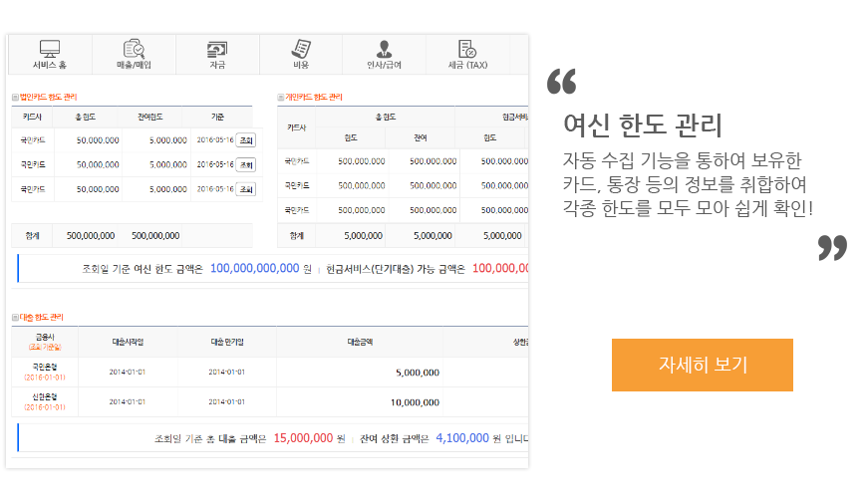Click the red 15,000,000 total loan amount
Viewport: 867px width, 504px height.
pos(303,438)
